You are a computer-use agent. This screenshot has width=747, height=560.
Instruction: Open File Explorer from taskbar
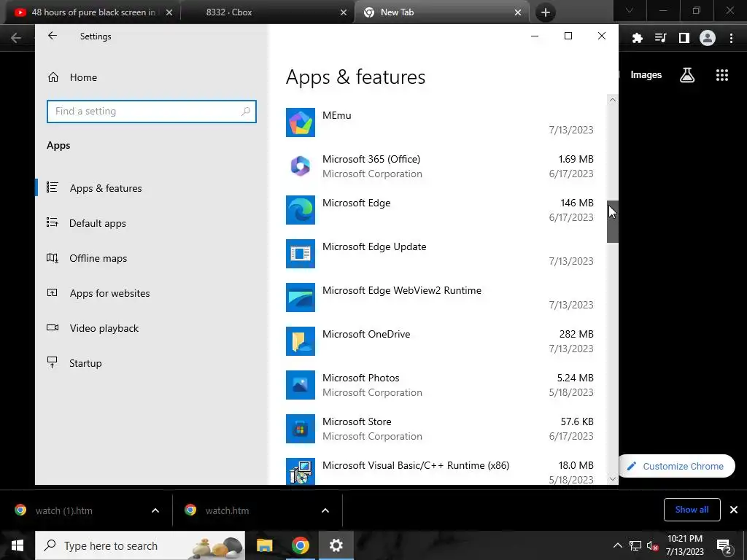(x=264, y=545)
